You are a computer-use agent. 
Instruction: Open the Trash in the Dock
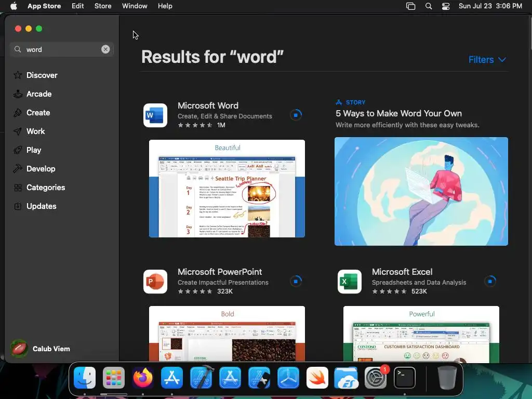coord(447,378)
